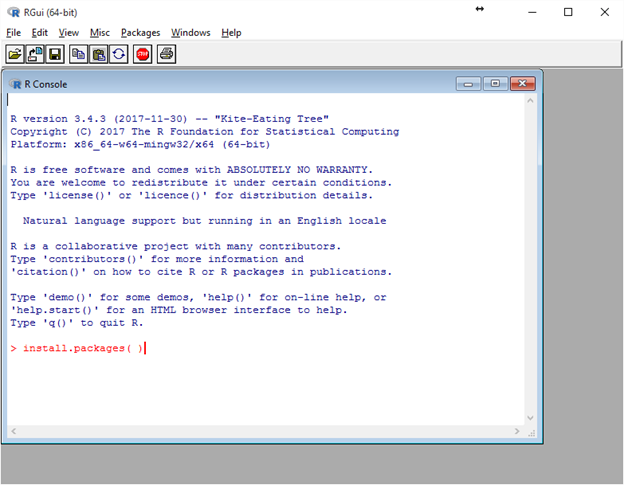Open the Misc menu

click(x=100, y=32)
